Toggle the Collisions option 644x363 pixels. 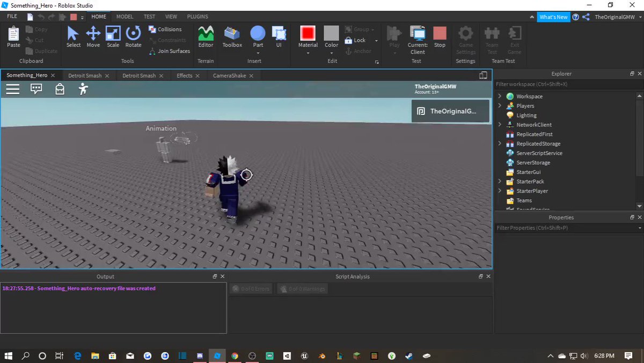tap(165, 30)
